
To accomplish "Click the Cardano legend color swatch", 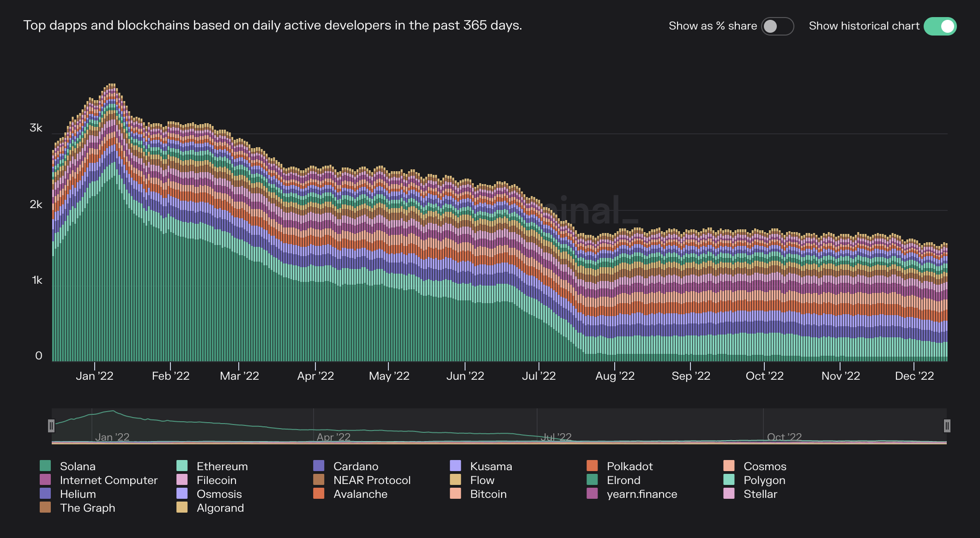I will click(x=319, y=466).
